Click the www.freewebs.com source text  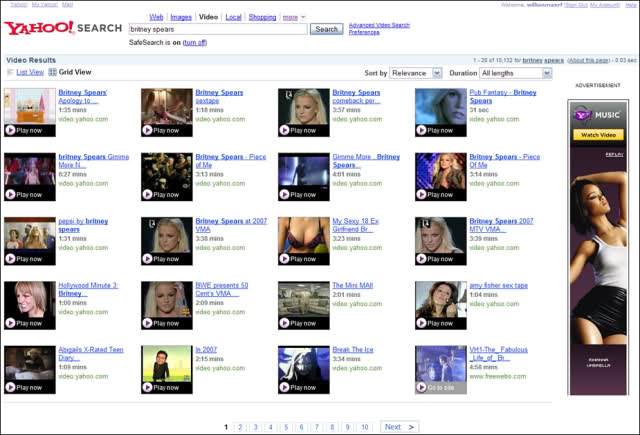point(498,376)
